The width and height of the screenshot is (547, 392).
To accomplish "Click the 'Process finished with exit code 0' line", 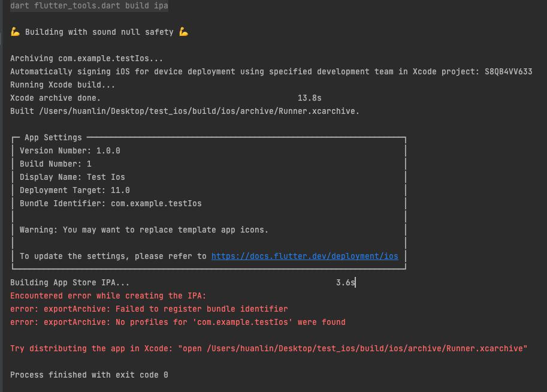I will (x=89, y=375).
